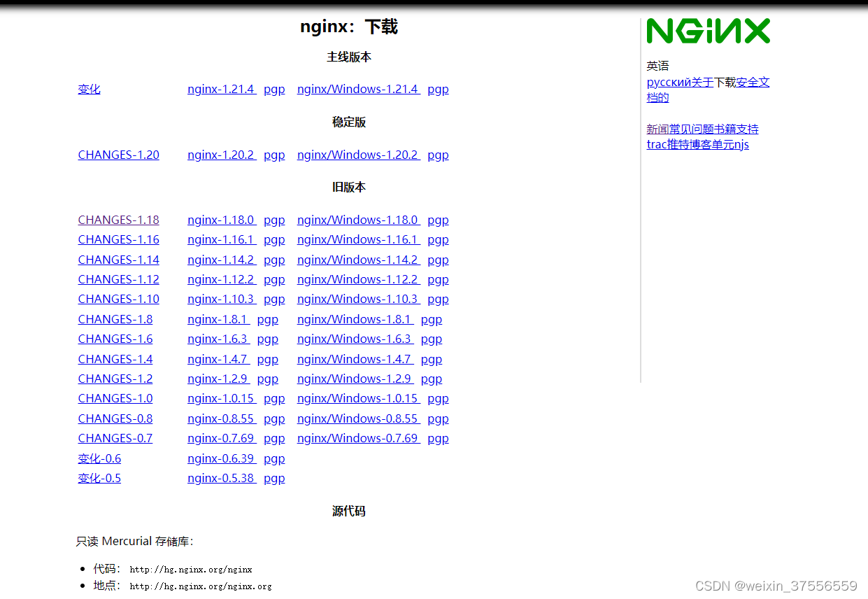Open CHANGES-1.20 link
868x599 pixels.
(x=118, y=155)
